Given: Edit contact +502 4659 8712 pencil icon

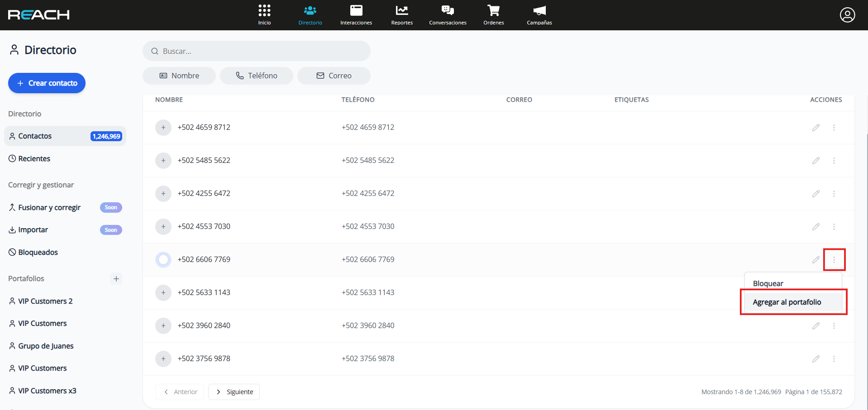Looking at the screenshot, I should 816,128.
